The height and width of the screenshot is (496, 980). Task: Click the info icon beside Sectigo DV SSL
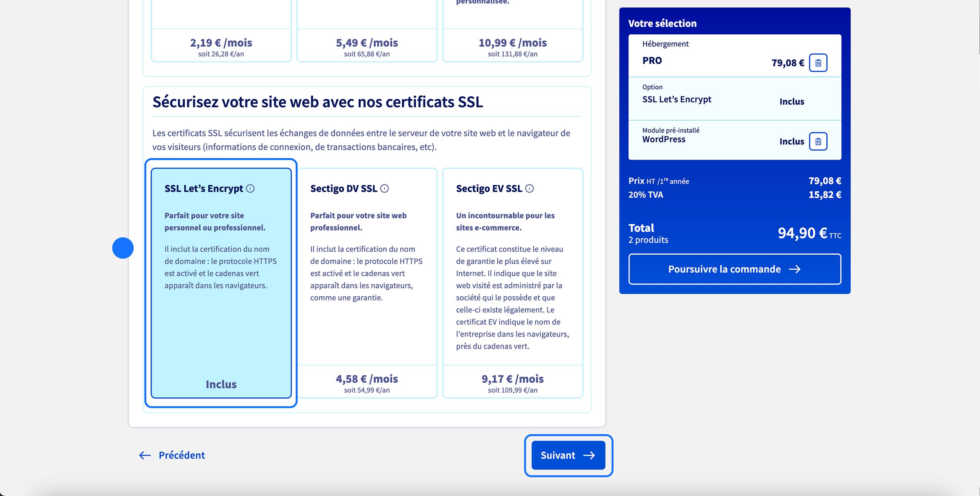384,189
